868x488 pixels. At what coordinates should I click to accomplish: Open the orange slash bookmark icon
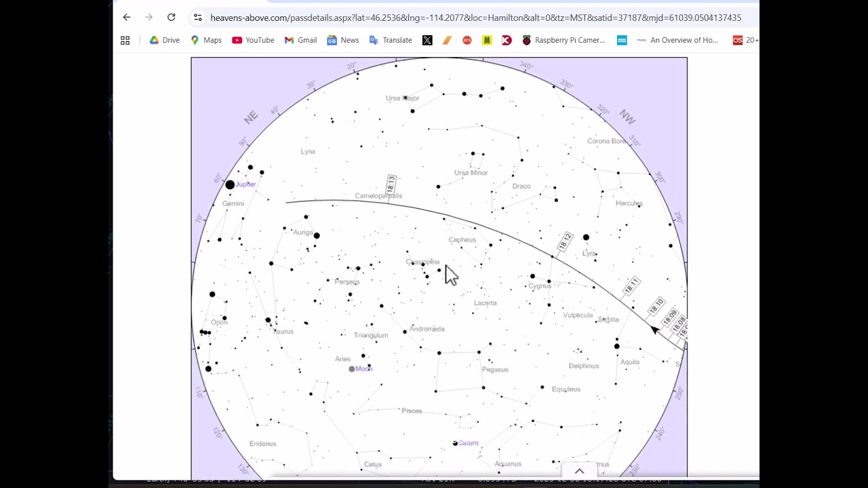pyautogui.click(x=447, y=41)
